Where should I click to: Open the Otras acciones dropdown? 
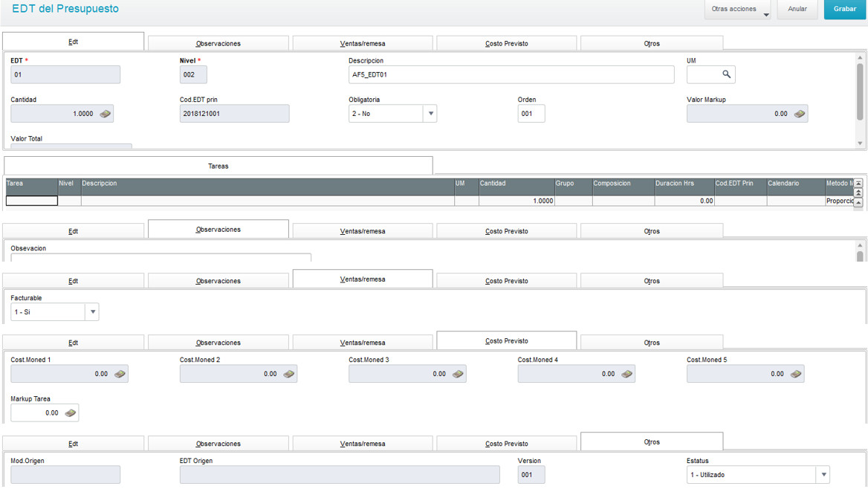tap(738, 10)
